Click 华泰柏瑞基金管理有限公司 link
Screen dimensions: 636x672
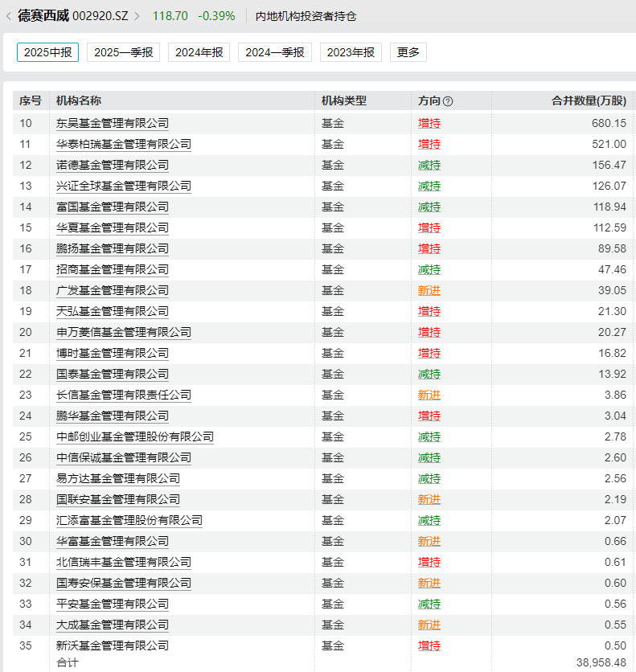pyautogui.click(x=124, y=144)
